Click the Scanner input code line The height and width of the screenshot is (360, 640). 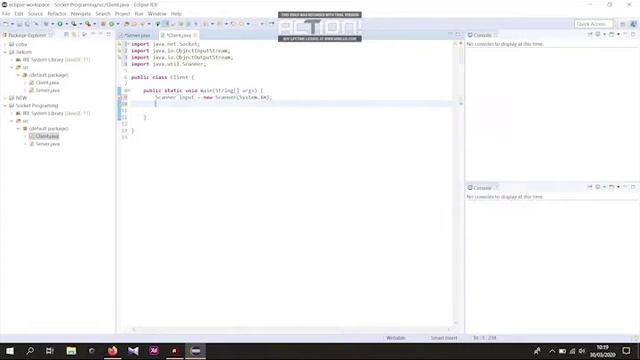(x=213, y=97)
